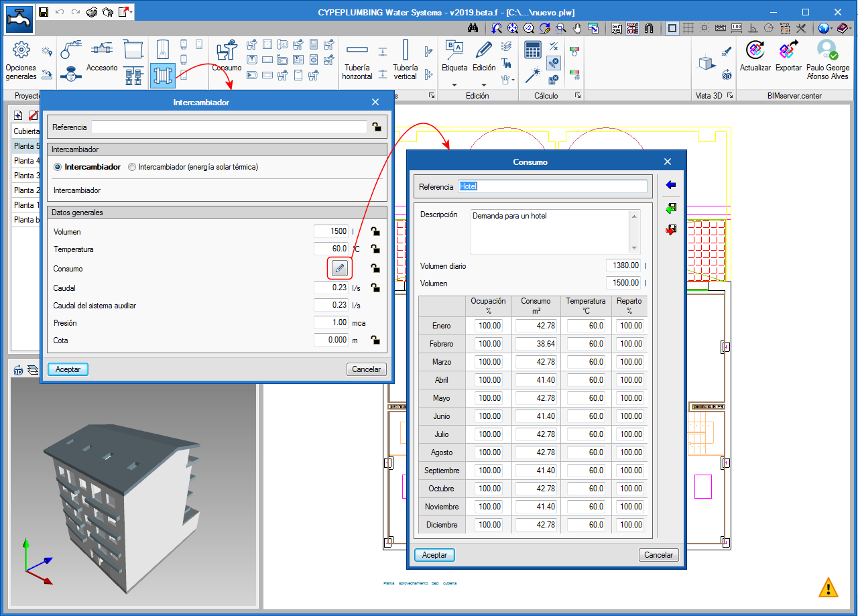Click the Referencia field containing Hotel
858x616 pixels.
(x=552, y=186)
